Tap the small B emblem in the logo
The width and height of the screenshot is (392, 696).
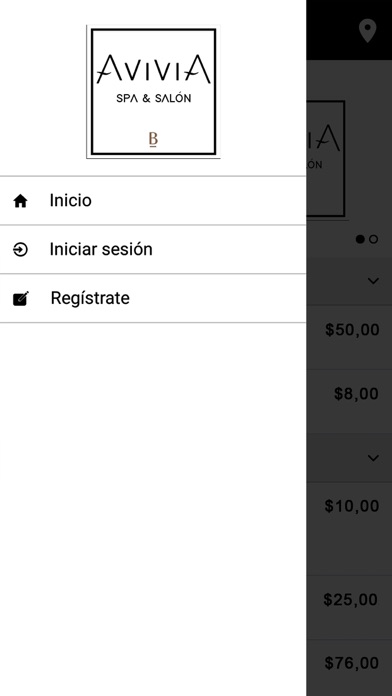(153, 139)
